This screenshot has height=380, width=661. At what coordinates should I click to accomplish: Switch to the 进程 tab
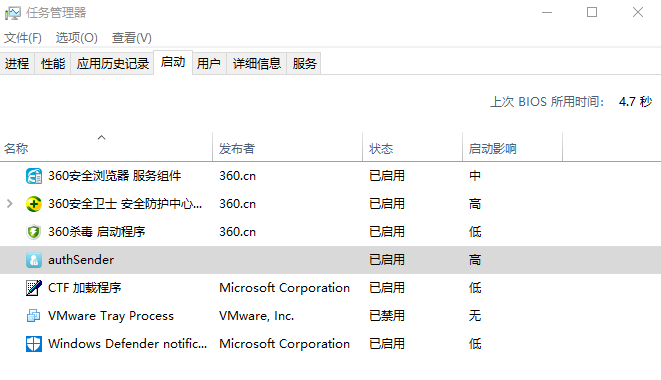17,64
